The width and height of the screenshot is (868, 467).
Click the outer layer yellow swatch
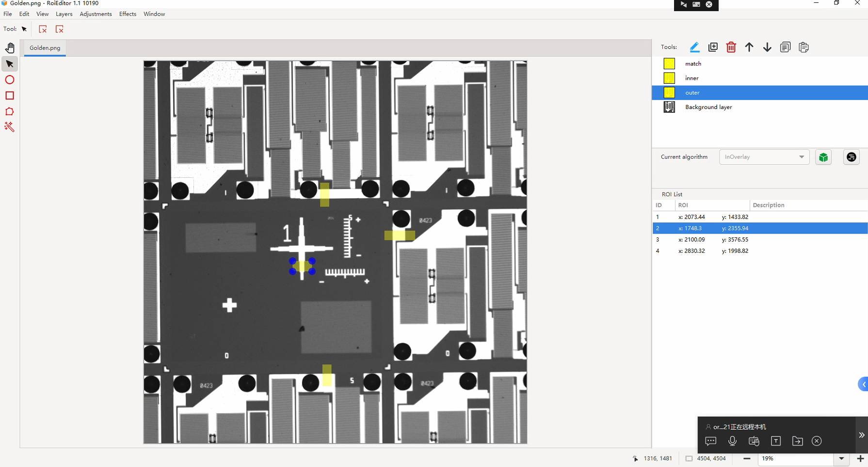(669, 93)
